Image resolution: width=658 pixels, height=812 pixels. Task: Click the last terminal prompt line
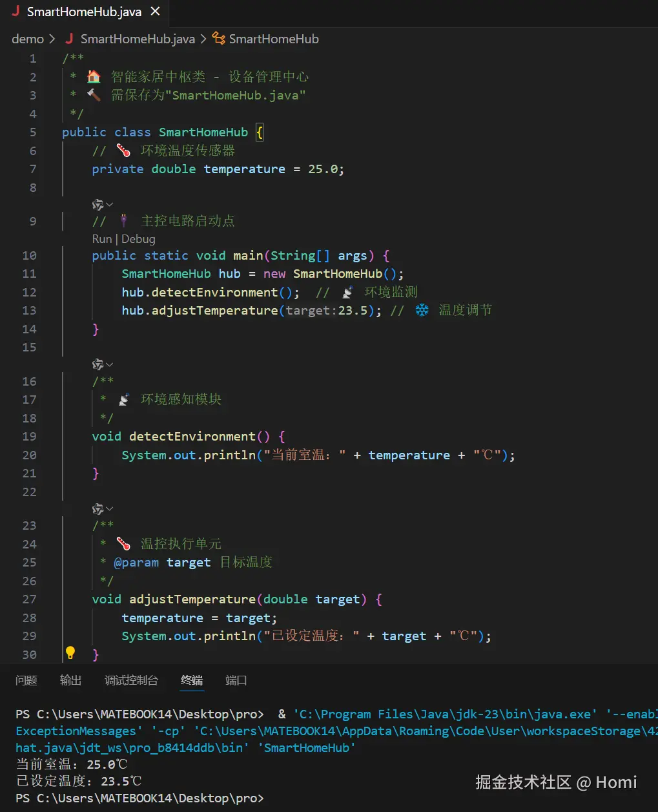point(139,798)
